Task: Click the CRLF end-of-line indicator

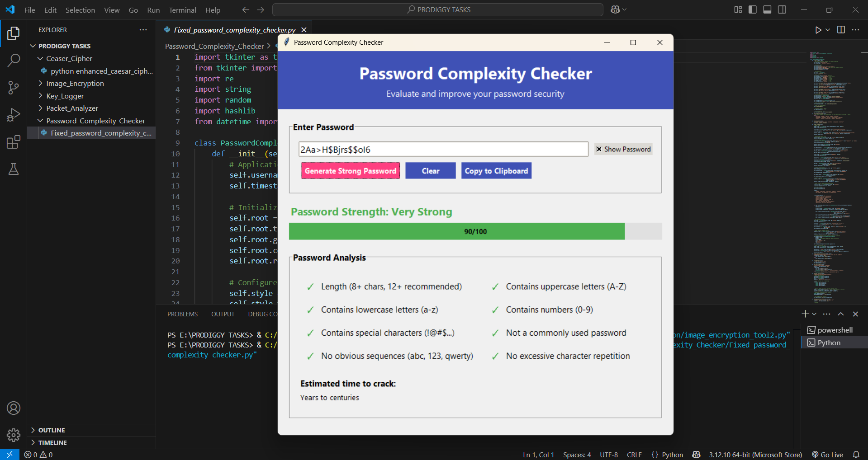Action: click(634, 455)
